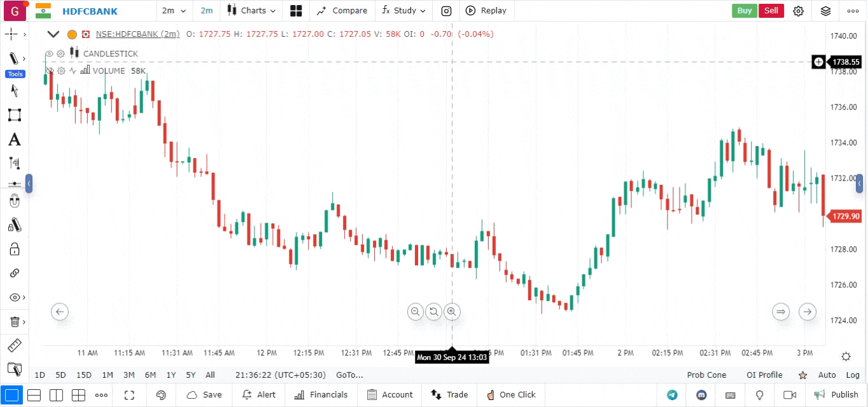Toggle visibility of the VOLUME indicator
Screen dimensions: 868x407
click(49, 71)
